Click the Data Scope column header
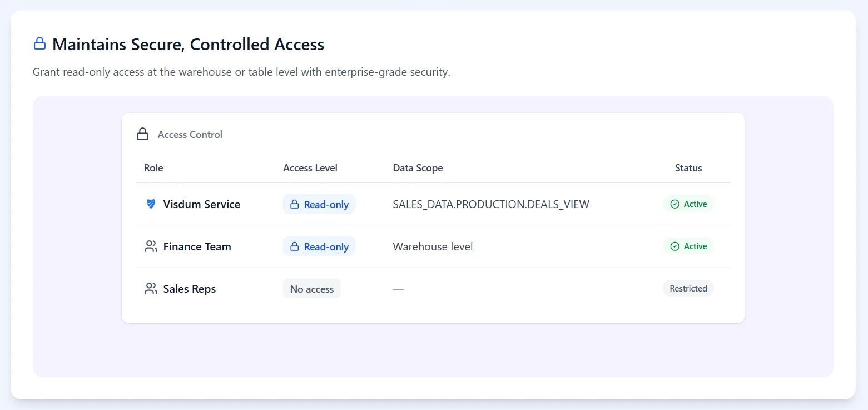This screenshot has height=410, width=868. [x=418, y=168]
